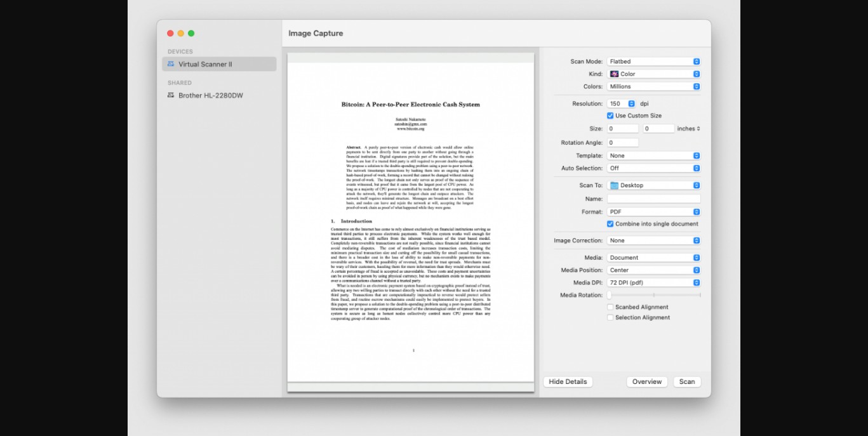Open the Resolution dropdown showing 150
868x436 pixels.
click(x=622, y=103)
